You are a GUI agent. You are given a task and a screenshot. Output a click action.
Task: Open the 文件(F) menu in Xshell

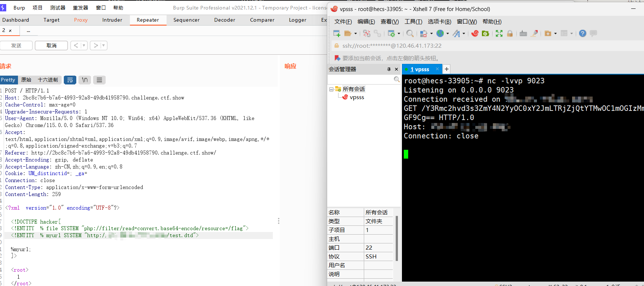tap(343, 22)
